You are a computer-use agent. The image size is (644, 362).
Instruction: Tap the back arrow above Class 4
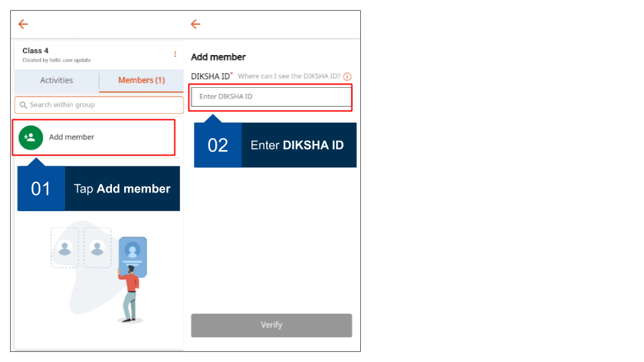23,24
